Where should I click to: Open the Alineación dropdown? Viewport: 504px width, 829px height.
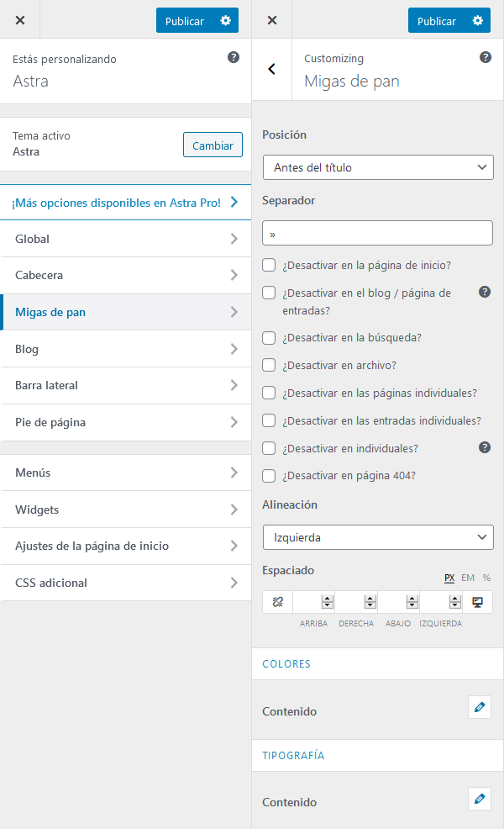click(x=377, y=537)
